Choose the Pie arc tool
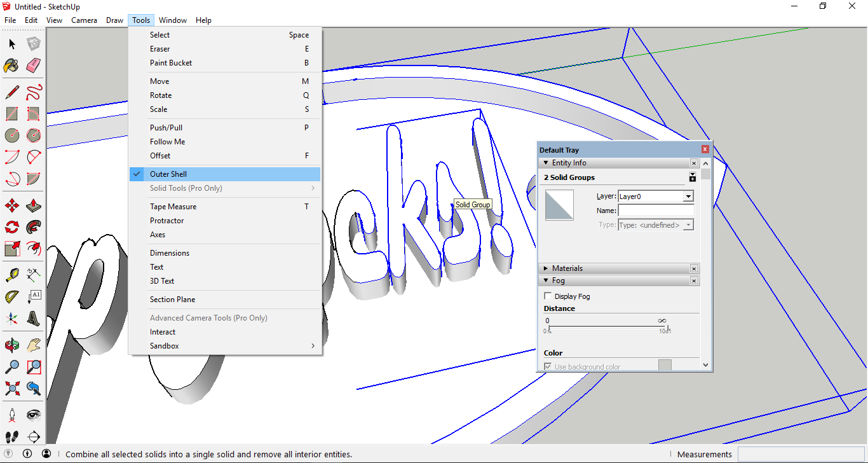 (x=34, y=179)
